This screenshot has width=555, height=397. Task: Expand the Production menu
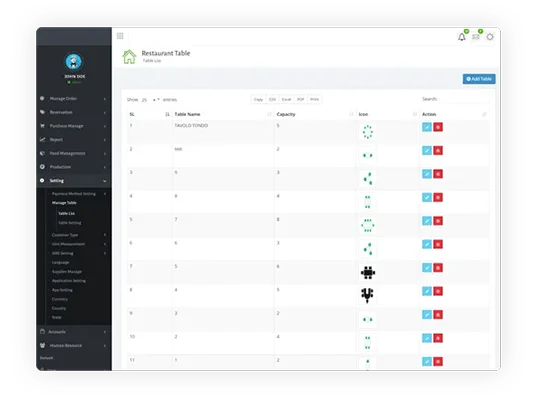point(74,167)
